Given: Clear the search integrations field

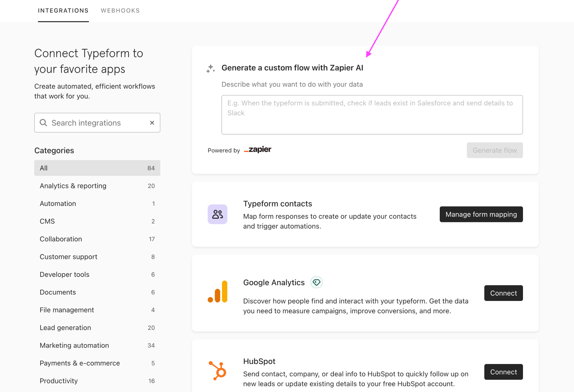Looking at the screenshot, I should (x=152, y=123).
